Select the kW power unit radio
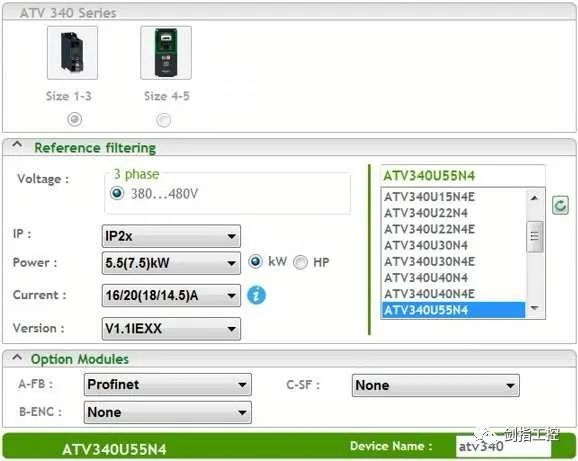The width and height of the screenshot is (578, 461). pyautogui.click(x=255, y=262)
